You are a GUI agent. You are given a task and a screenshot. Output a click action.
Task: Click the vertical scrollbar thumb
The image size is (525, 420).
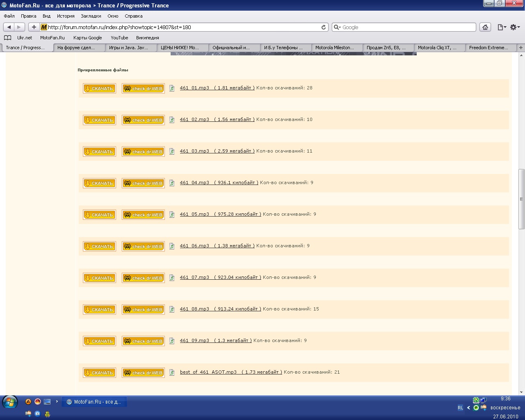pyautogui.click(x=521, y=199)
